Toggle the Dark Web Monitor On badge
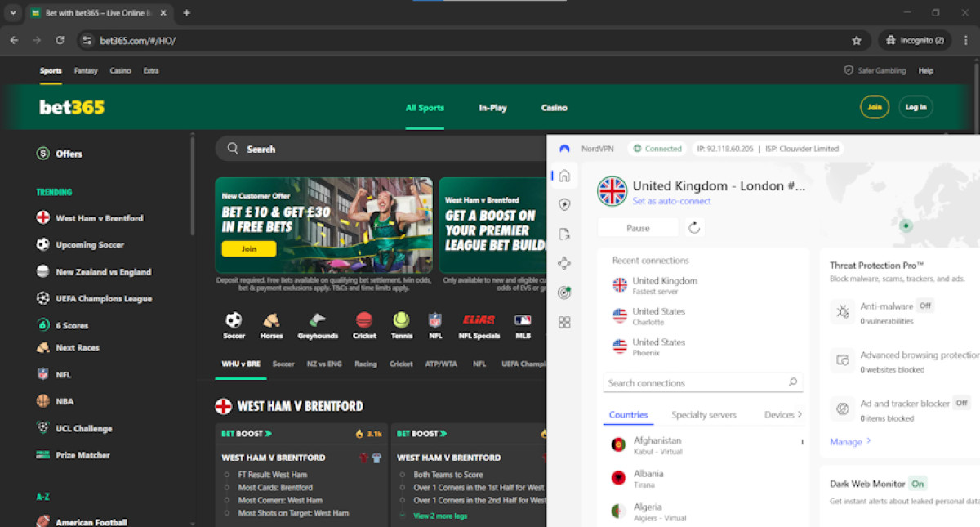980x527 pixels. click(918, 484)
